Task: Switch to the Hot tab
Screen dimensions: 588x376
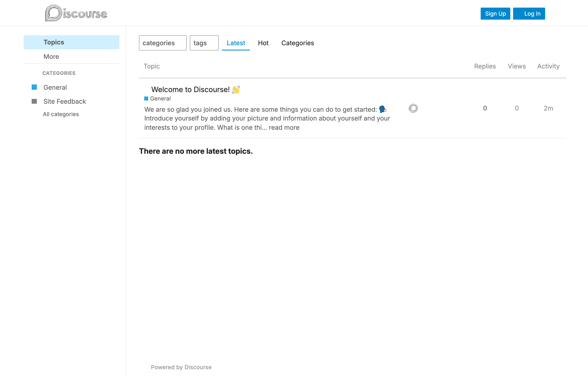Action: 263,43
